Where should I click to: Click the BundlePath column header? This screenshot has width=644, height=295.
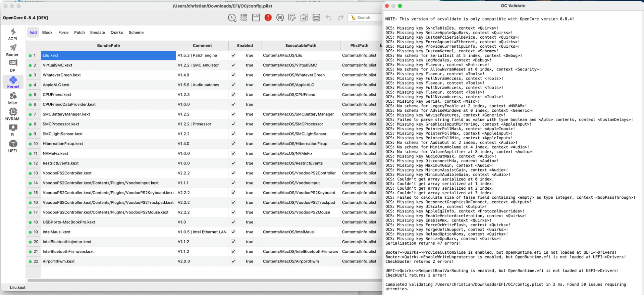(x=108, y=46)
